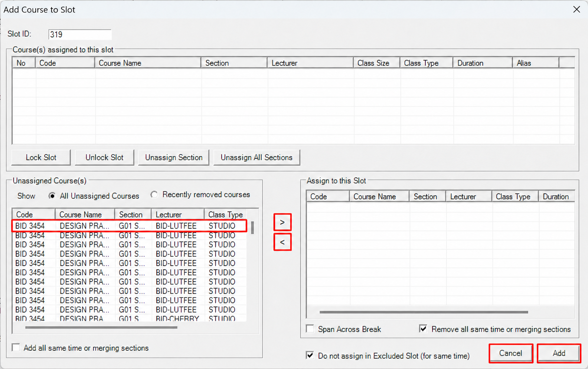The height and width of the screenshot is (369, 588).
Task: Click Unassign All Sections
Action: [257, 158]
